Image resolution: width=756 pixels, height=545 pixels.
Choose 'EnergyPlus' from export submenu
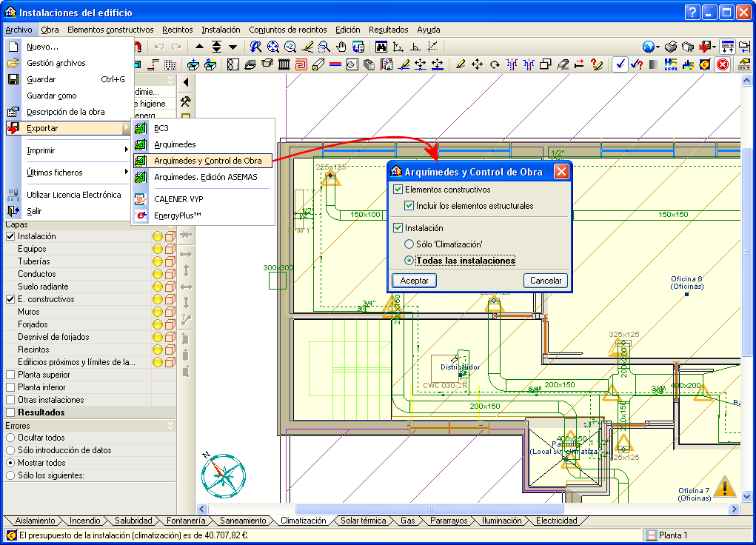(178, 215)
